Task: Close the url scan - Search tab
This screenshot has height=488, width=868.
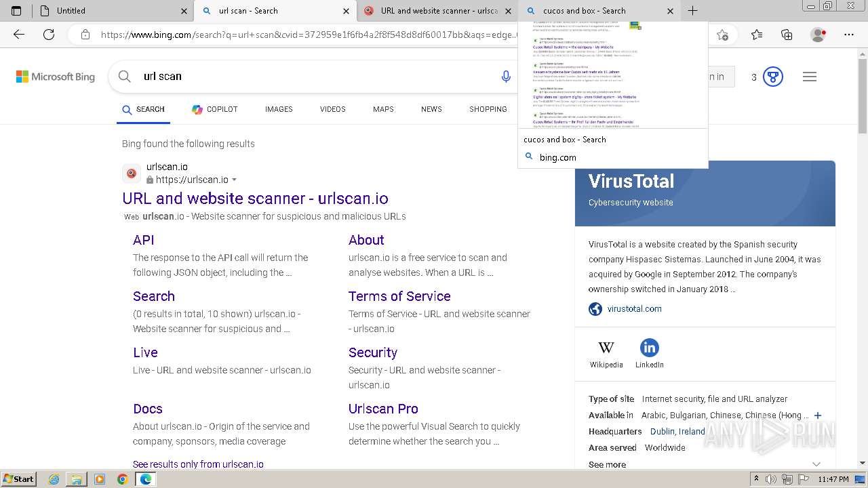Action: (x=346, y=11)
